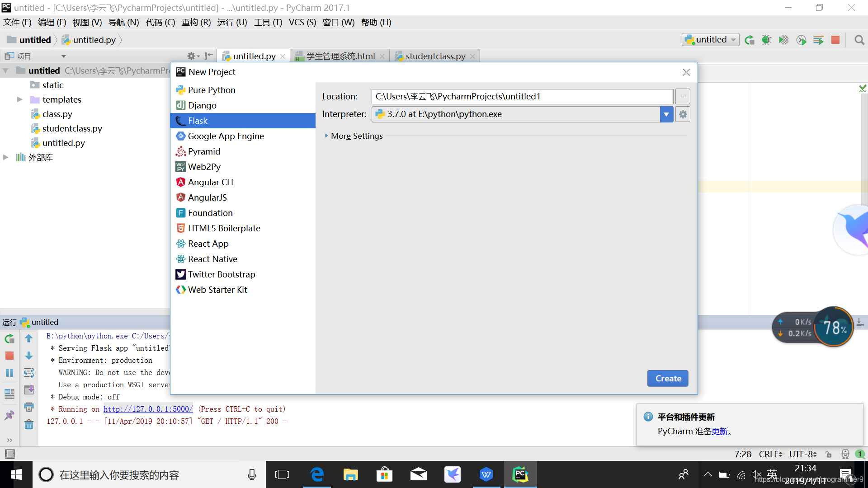This screenshot has width=868, height=488.
Task: Click print icon in Run console toolbar
Action: pos(29,407)
